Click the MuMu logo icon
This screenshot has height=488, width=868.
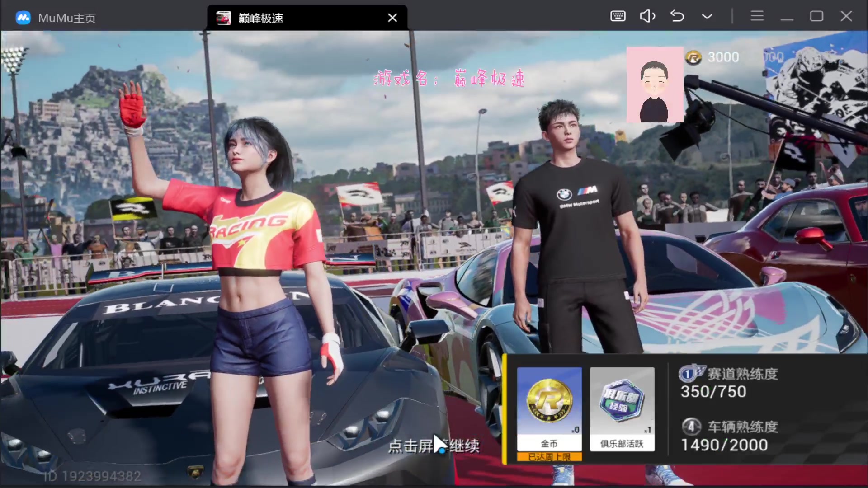coord(24,18)
